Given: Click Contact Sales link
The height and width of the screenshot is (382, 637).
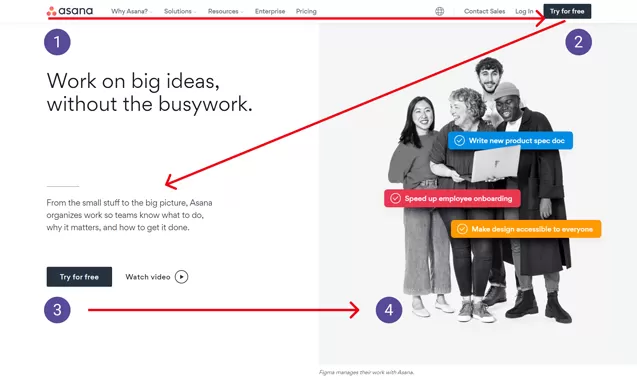Looking at the screenshot, I should 484,11.
